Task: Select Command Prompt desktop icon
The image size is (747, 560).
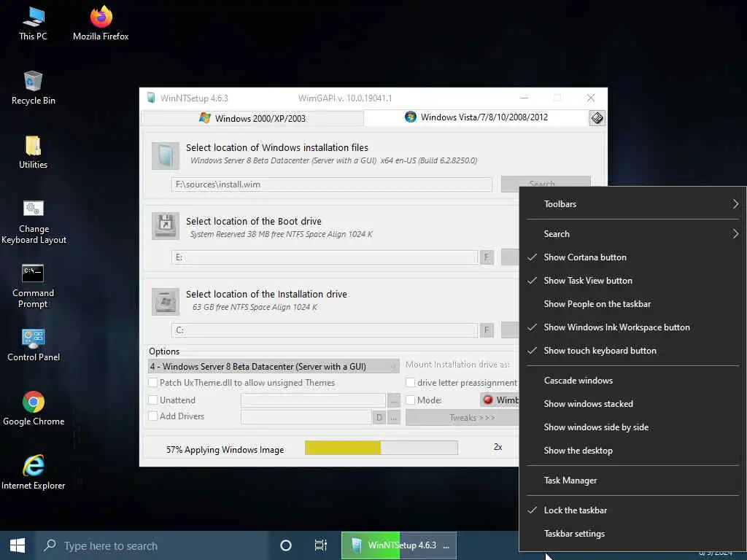Action: click(34, 286)
